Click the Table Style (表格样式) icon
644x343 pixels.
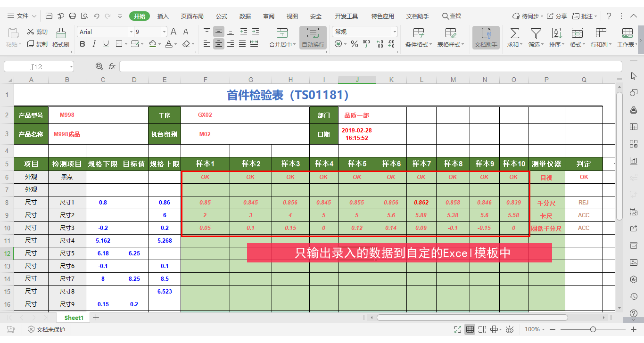coord(450,33)
